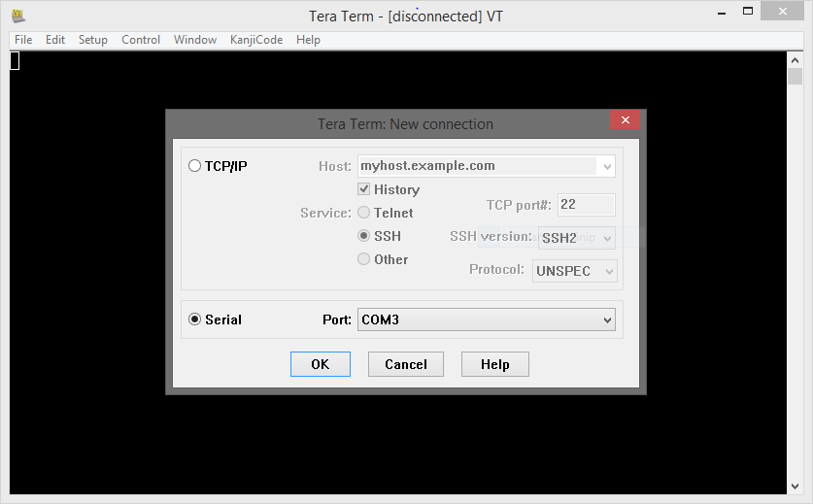The height and width of the screenshot is (504, 813).
Task: Click the OK button
Action: (320, 364)
